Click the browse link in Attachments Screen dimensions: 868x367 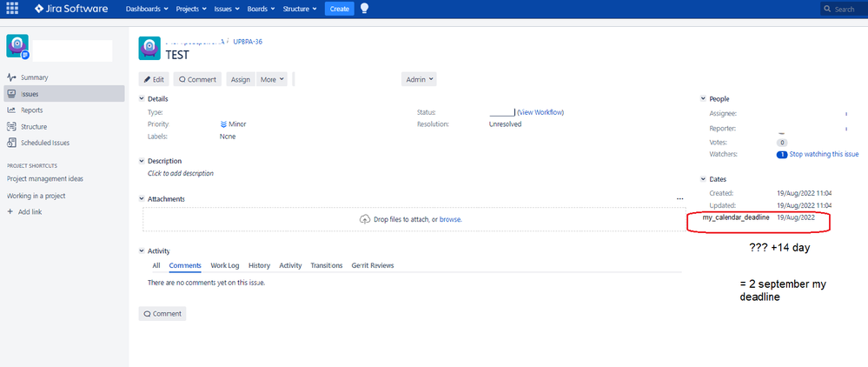450,219
